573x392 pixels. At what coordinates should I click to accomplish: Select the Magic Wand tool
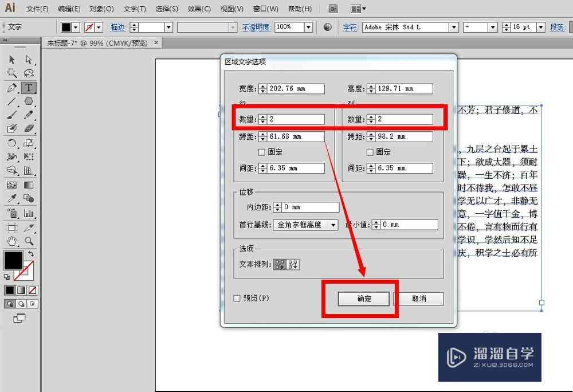pos(11,73)
